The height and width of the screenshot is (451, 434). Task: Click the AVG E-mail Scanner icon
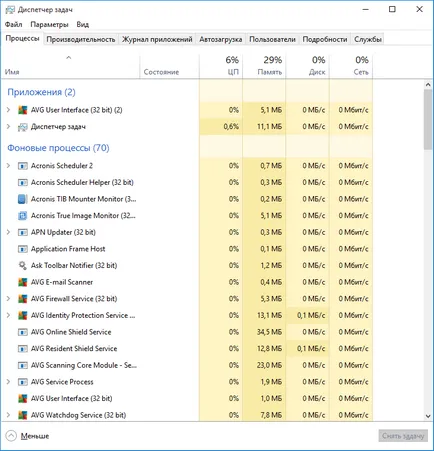point(22,282)
